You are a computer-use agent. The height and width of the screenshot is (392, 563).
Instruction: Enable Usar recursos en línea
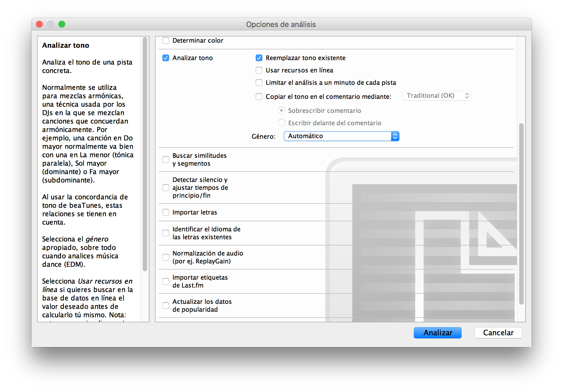259,70
